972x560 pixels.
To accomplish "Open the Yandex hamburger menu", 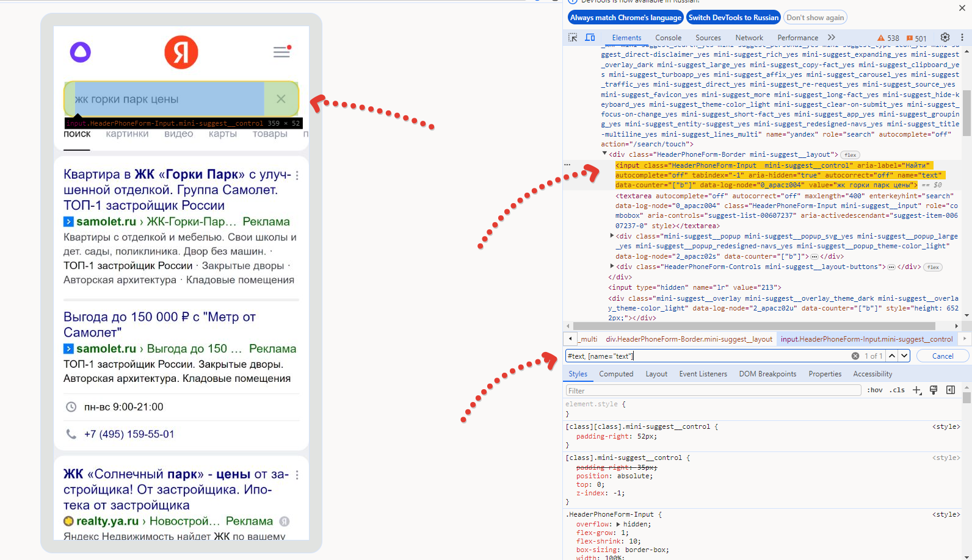I will click(281, 52).
